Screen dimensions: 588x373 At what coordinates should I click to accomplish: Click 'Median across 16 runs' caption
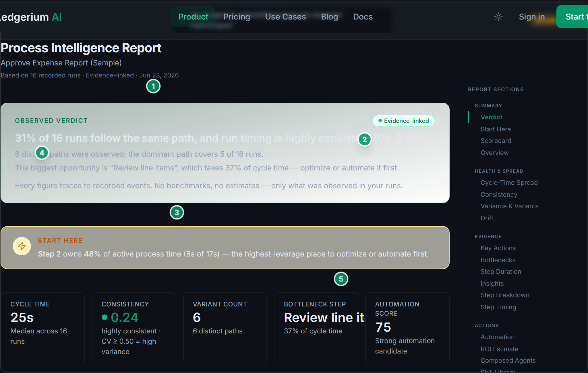click(x=39, y=336)
